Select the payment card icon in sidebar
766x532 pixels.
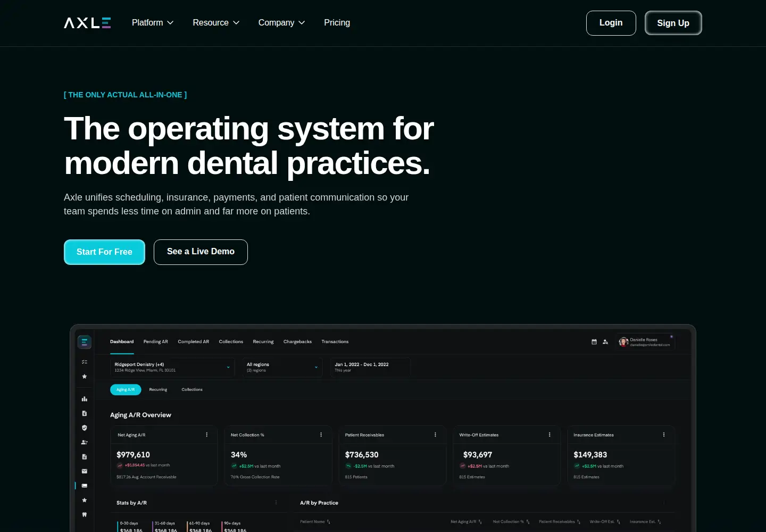coord(85,486)
